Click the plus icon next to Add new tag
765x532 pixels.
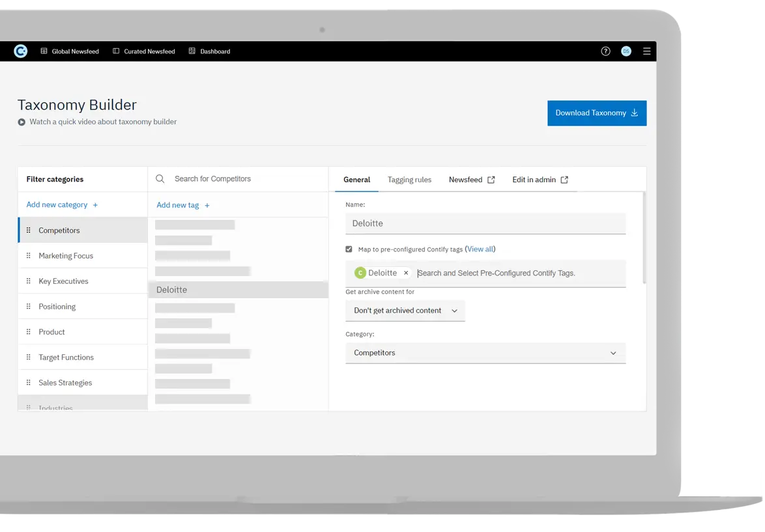(x=207, y=206)
